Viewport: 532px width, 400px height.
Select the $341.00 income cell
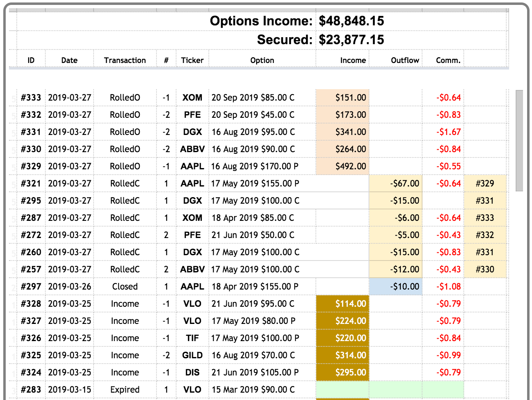tap(342, 132)
